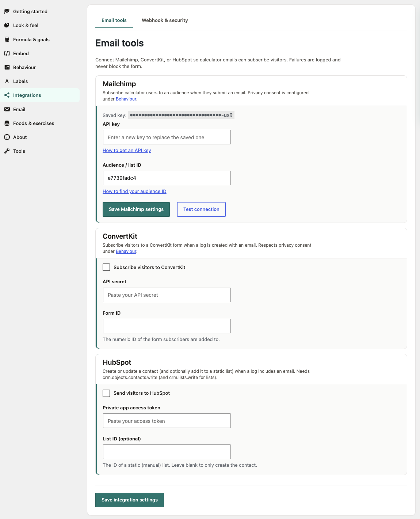Click the static (manual) list help text
Image resolution: width=420 pixels, height=519 pixels.
coord(180,465)
